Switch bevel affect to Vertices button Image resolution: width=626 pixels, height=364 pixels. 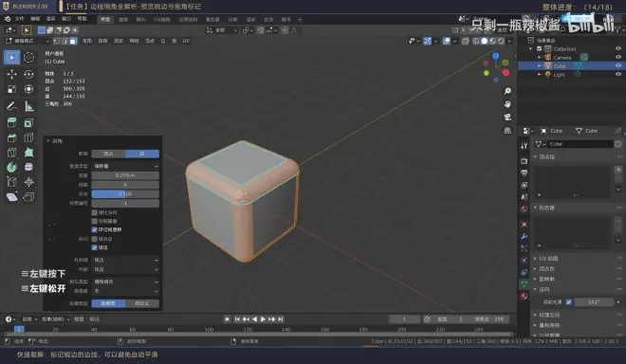tap(108, 154)
